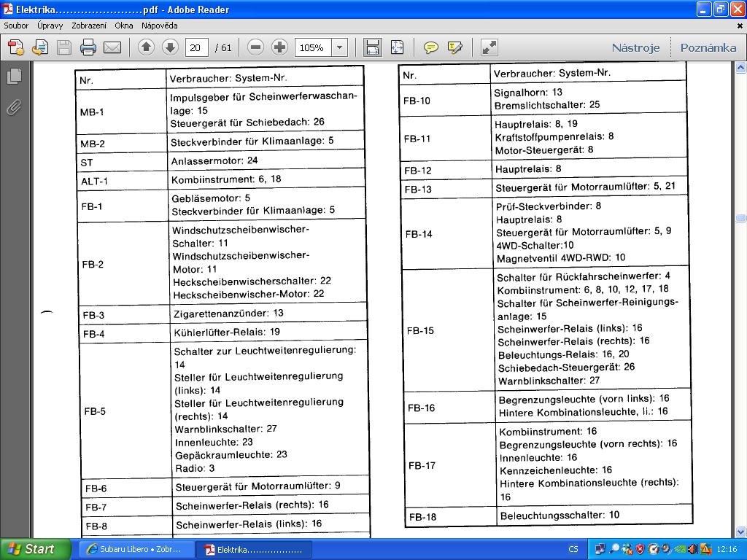
Task: Click the 'Kombiinstrument: 6, 18' cell
Action: point(267,179)
